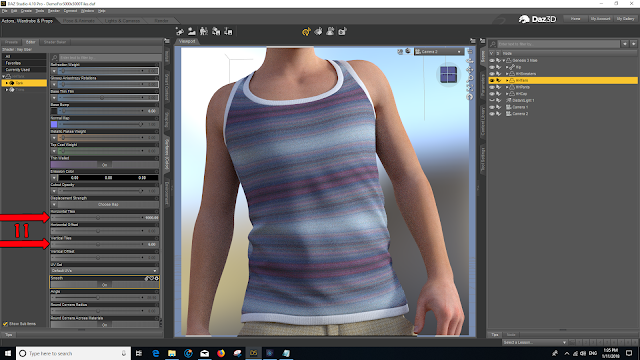
Task: Open the Emission Color map dropdown arrow
Action: click(54, 178)
